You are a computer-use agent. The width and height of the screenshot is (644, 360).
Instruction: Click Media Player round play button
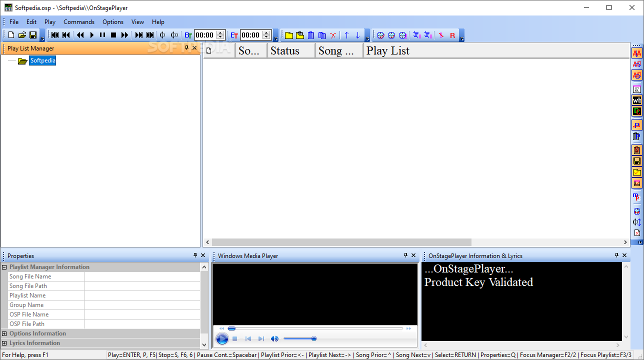coord(222,339)
